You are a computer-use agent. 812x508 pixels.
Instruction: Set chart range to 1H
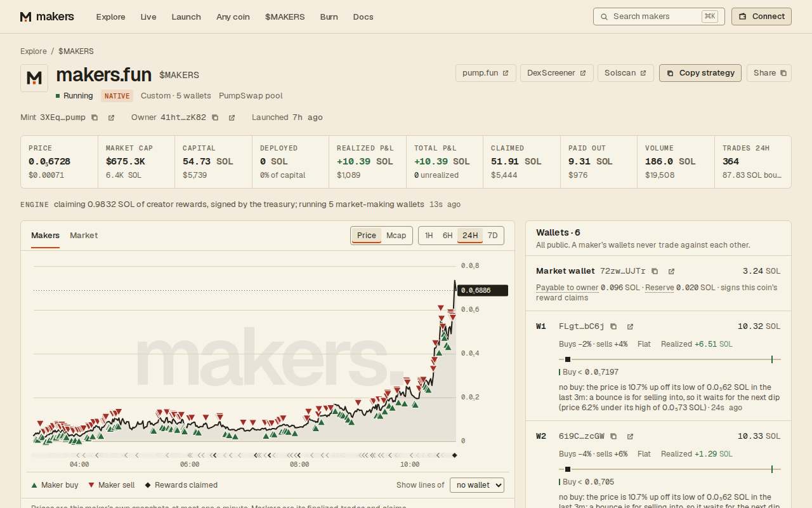[429, 236]
